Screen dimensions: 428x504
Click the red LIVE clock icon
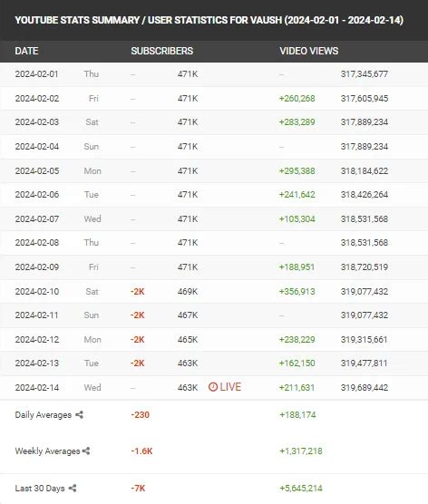213,387
